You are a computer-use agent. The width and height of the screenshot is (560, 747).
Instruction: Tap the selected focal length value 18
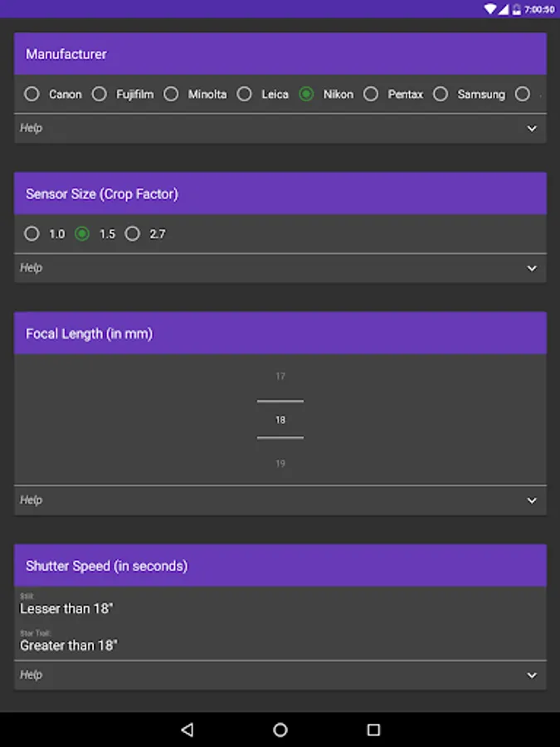click(x=280, y=420)
